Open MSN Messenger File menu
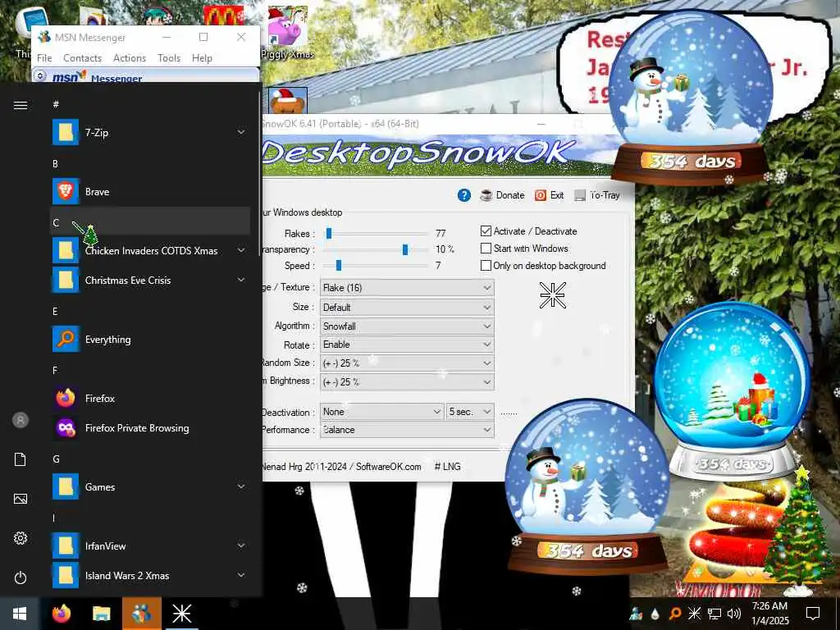The height and width of the screenshot is (630, 840). (x=44, y=58)
